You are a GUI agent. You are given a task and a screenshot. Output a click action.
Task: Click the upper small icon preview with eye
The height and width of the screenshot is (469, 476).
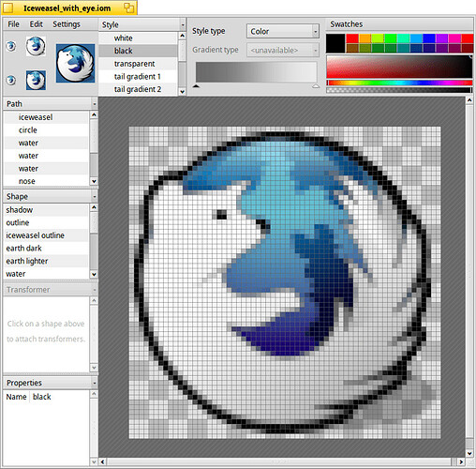(x=36, y=46)
